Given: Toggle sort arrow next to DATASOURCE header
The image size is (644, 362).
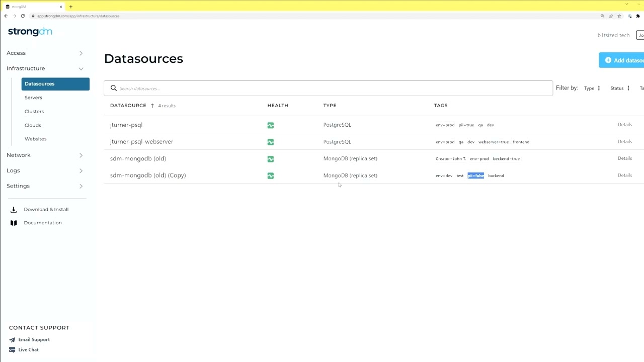Looking at the screenshot, I should [x=152, y=106].
